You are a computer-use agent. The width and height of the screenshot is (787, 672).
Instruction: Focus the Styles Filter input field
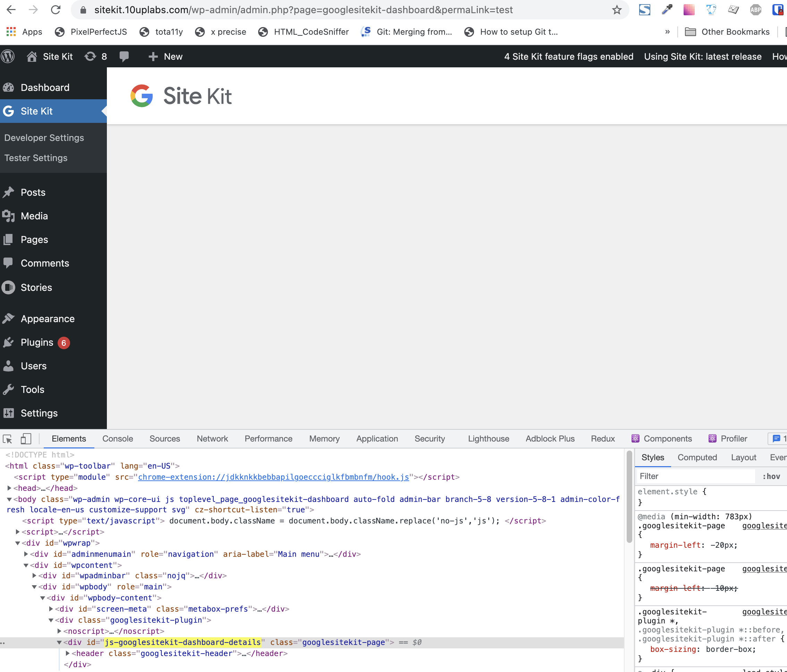coord(695,476)
